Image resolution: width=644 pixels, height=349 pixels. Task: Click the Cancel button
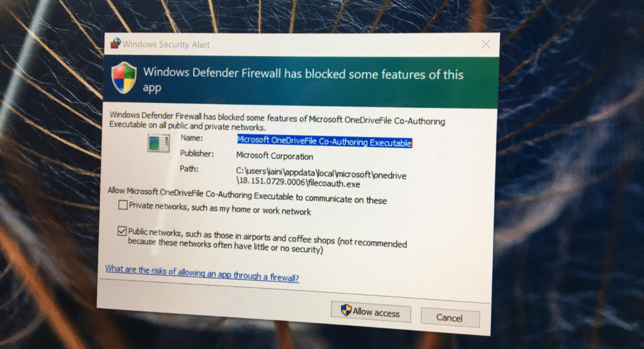[450, 317]
